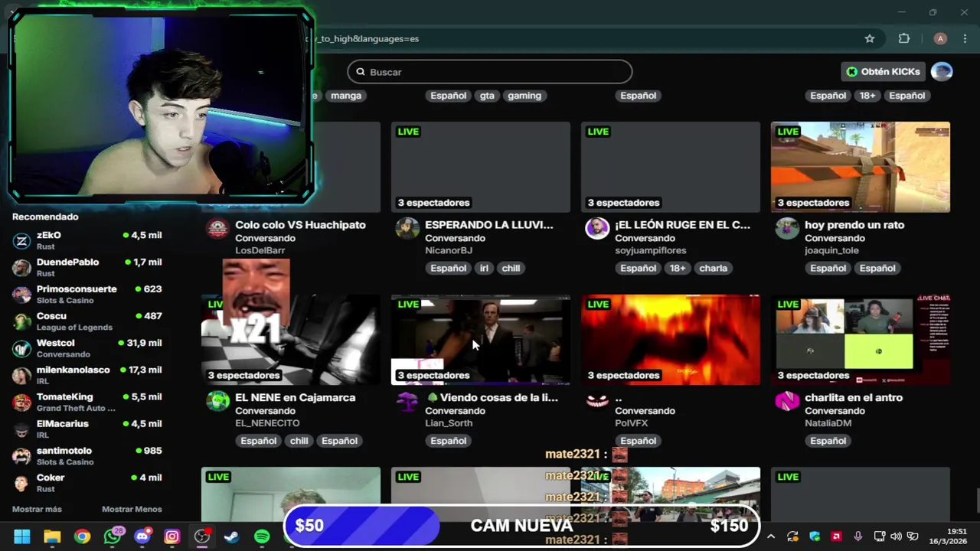Open EL NENE en Cajamarca stream title
The image size is (980, 551).
[296, 397]
